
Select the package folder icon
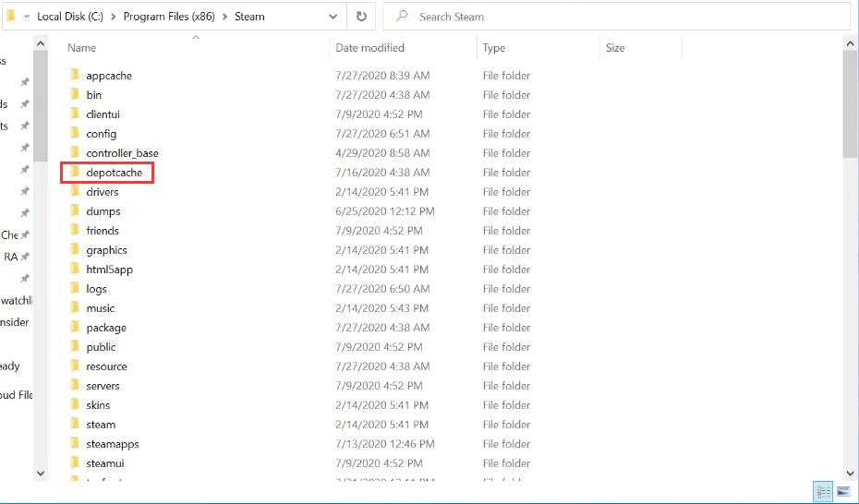[x=75, y=328]
